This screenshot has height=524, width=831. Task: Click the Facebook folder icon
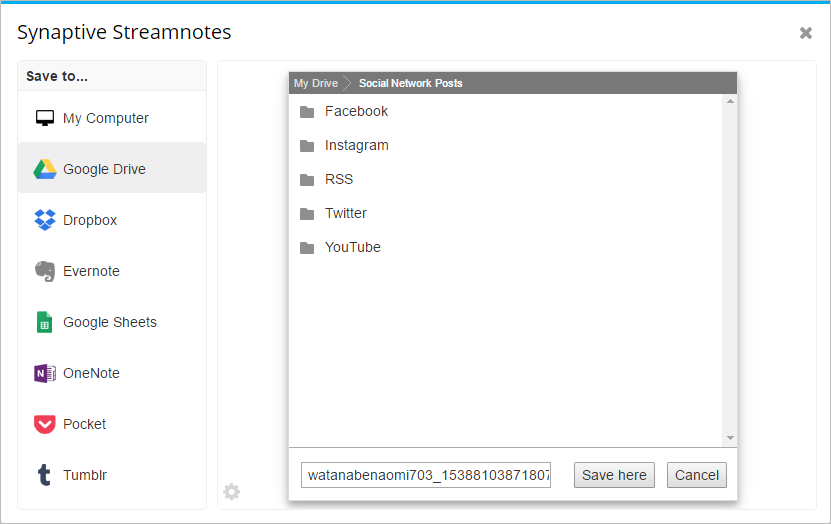point(307,112)
